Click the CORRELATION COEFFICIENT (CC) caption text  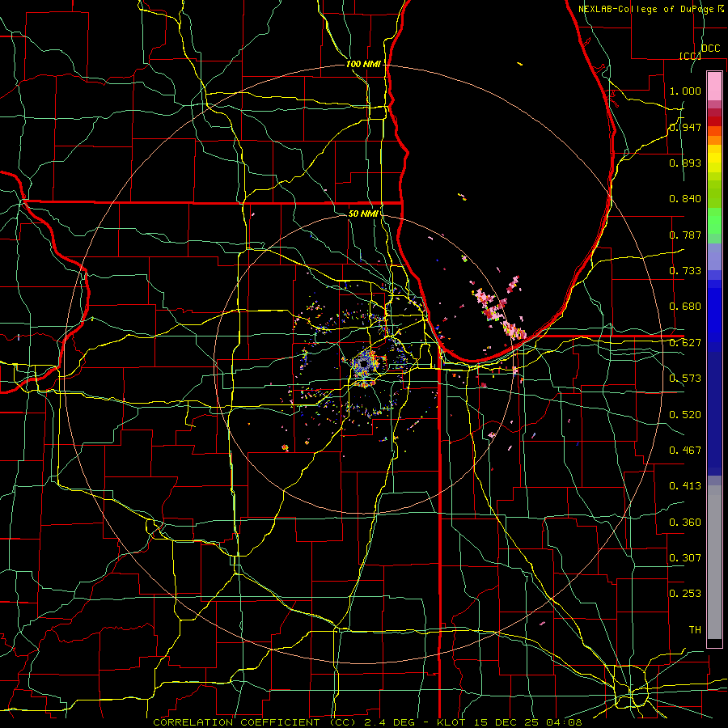click(x=255, y=722)
